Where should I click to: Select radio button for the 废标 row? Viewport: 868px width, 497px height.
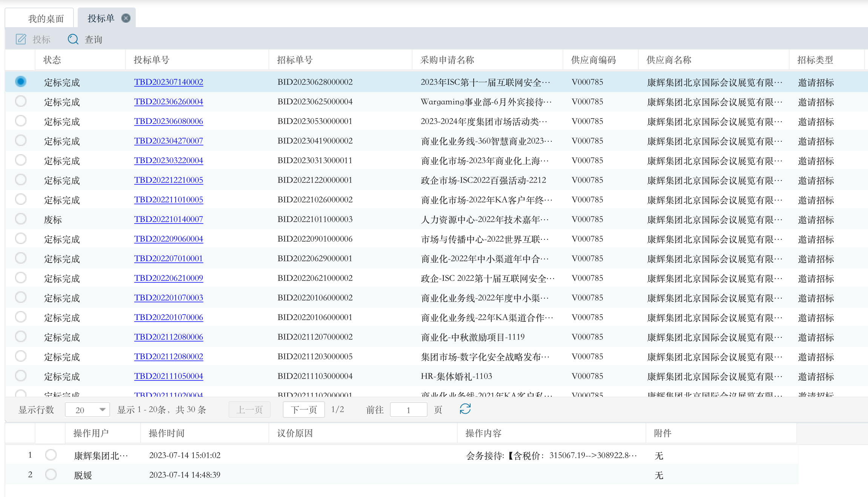tap(21, 219)
